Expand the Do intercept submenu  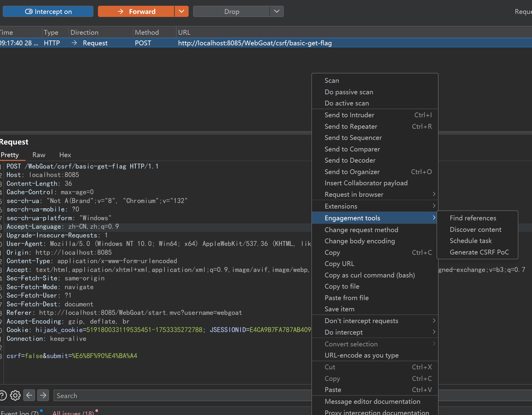coord(375,332)
